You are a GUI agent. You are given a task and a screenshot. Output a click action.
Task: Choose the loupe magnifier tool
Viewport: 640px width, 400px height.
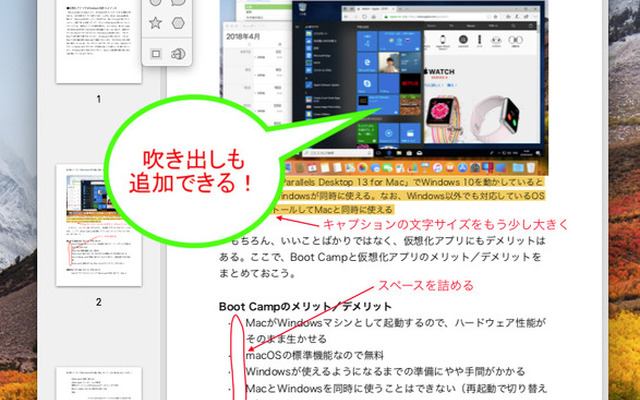point(178,53)
